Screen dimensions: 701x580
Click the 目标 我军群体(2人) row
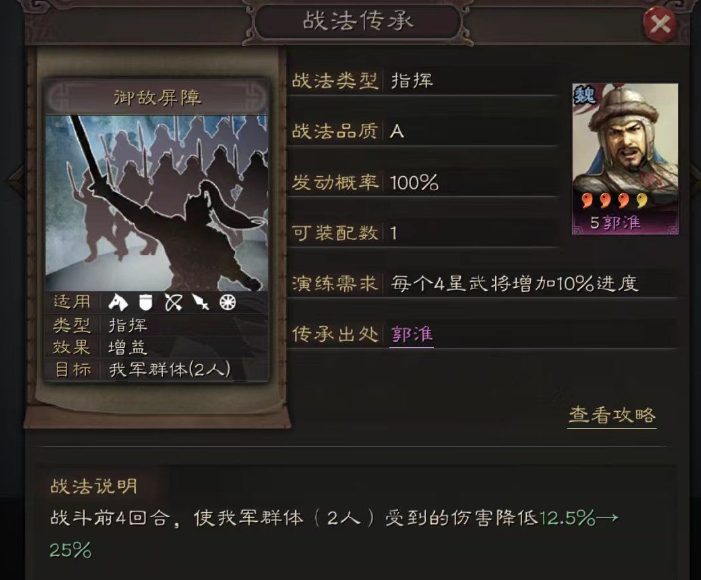[157, 370]
